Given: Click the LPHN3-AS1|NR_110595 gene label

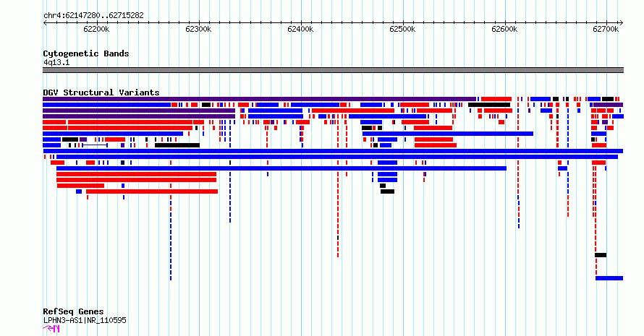Looking at the screenshot, I should (x=85, y=320).
